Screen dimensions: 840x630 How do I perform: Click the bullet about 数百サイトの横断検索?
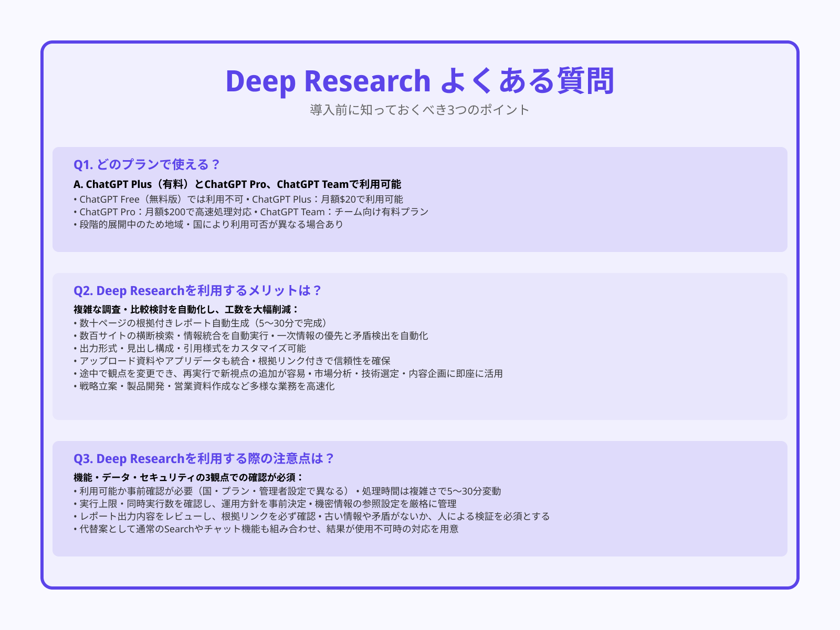251,336
